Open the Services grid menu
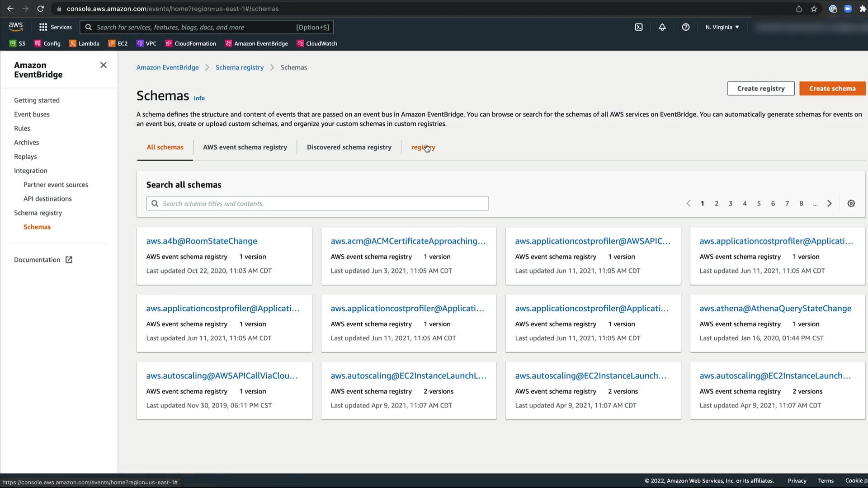868x488 pixels. point(55,27)
